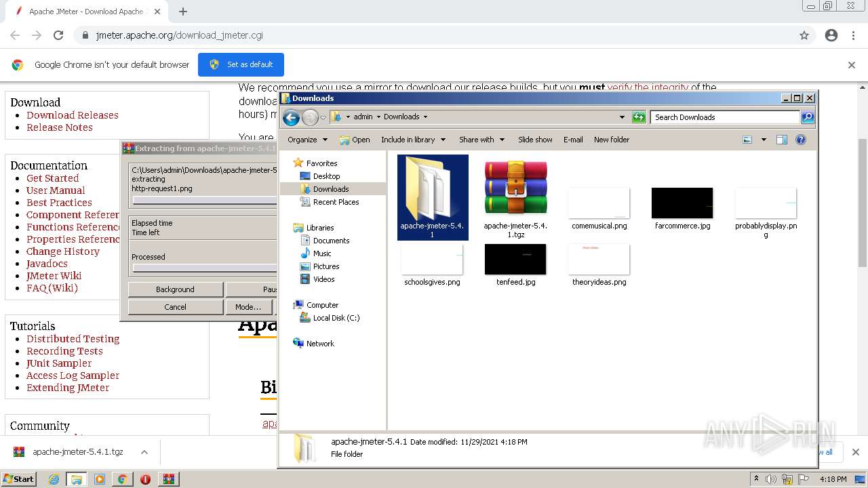This screenshot has height=488, width=868.
Task: Open a new Chrome tab
Action: coord(183,12)
